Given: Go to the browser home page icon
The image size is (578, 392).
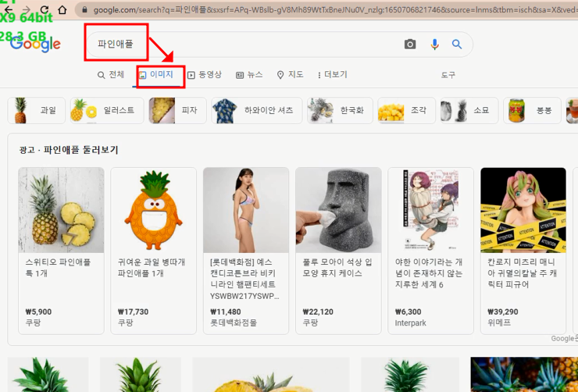Looking at the screenshot, I should (x=62, y=9).
